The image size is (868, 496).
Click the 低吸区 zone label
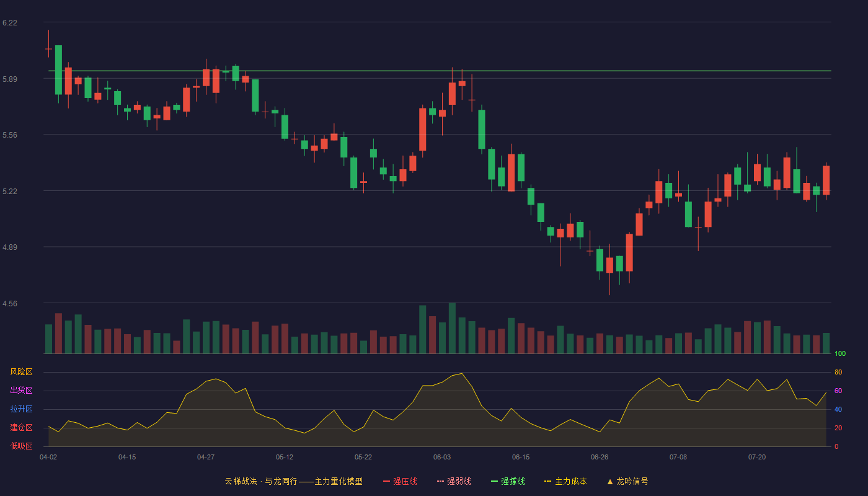tap(21, 446)
